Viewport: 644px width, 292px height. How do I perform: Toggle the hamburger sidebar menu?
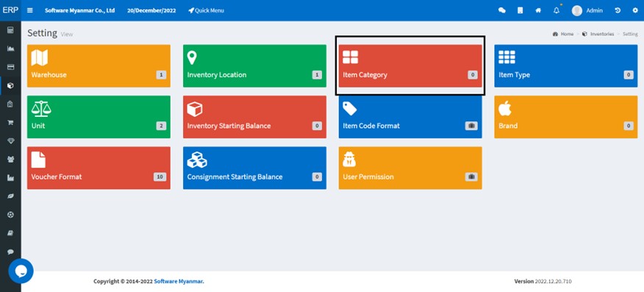(30, 10)
